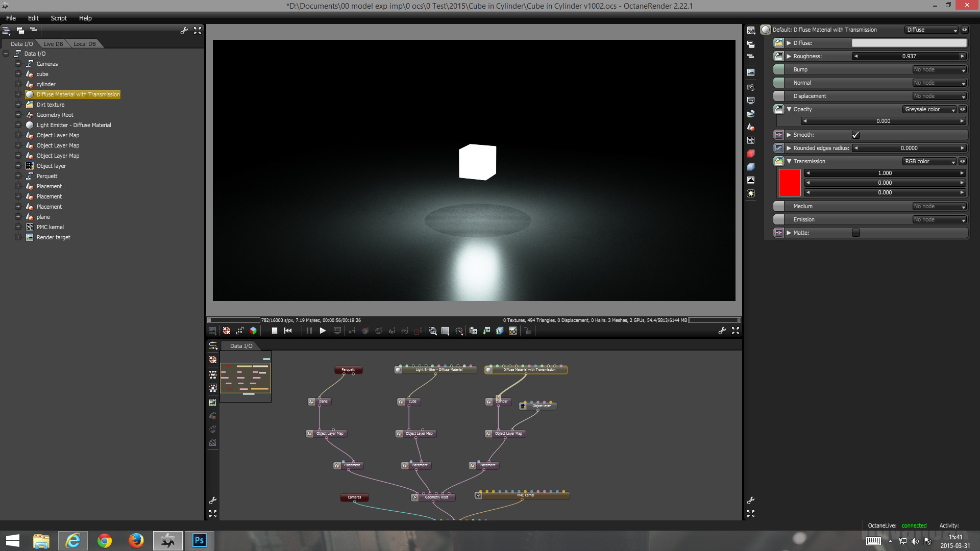The width and height of the screenshot is (980, 551).
Task: Open the Diffuse material type dropdown
Action: pyautogui.click(x=932, y=30)
